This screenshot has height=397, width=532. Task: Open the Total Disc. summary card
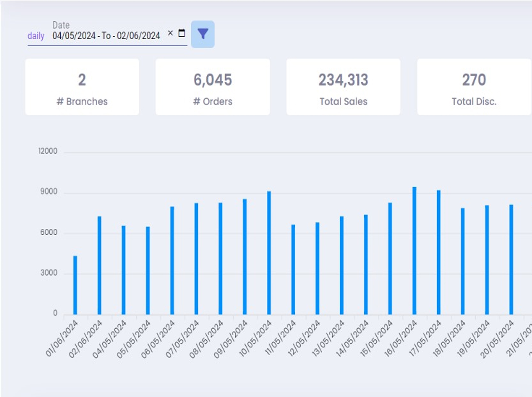(474, 87)
